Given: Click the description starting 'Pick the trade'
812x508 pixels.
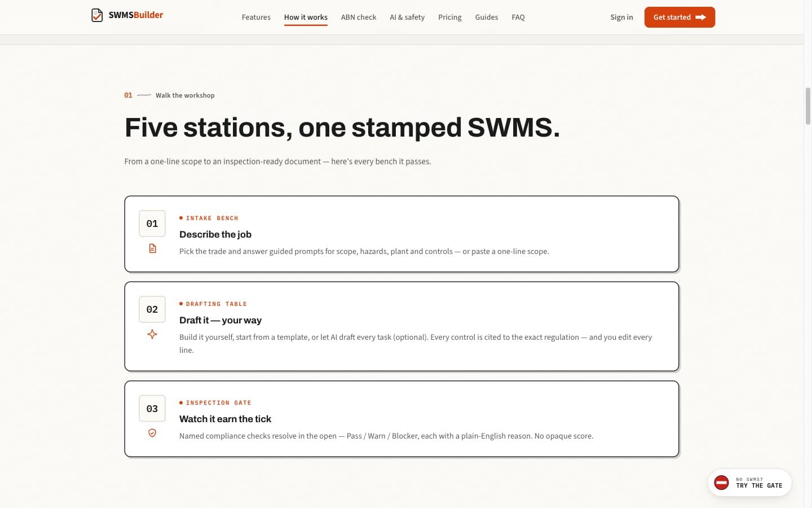Looking at the screenshot, I should (x=364, y=251).
